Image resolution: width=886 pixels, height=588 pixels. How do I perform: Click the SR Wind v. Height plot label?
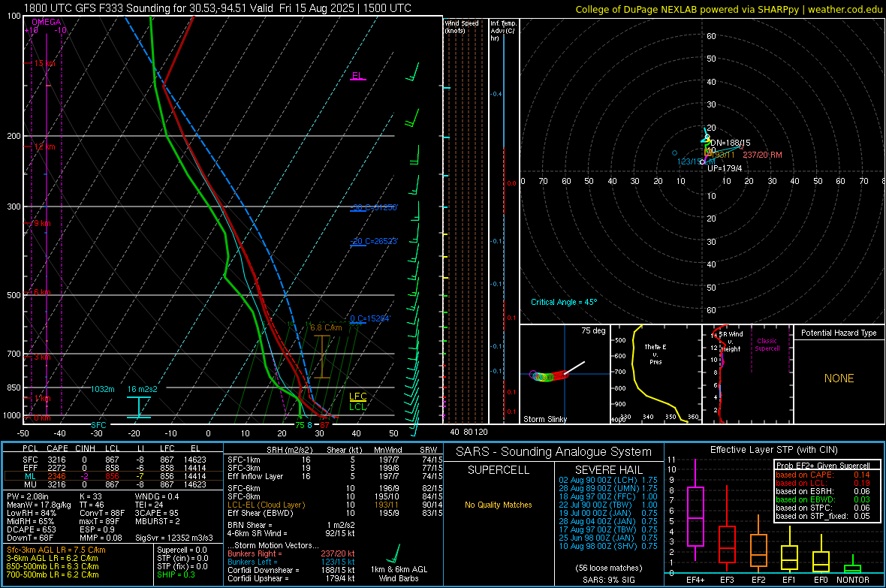731,342
